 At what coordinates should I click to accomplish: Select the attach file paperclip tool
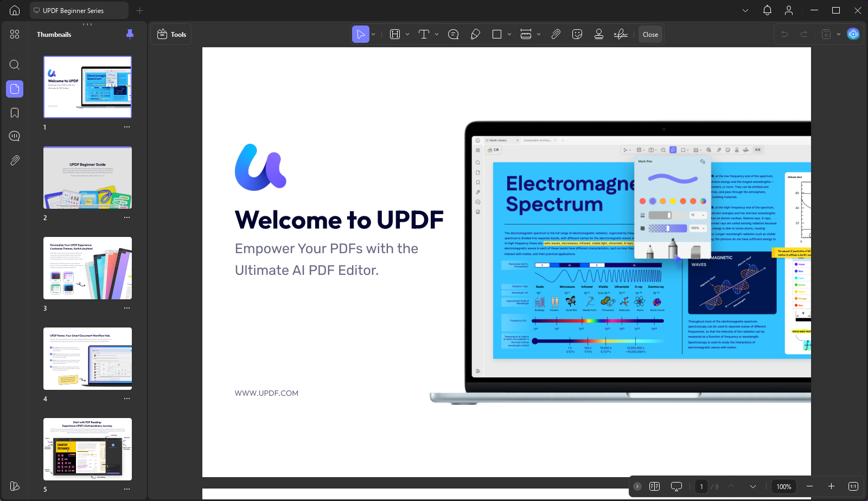coord(556,34)
